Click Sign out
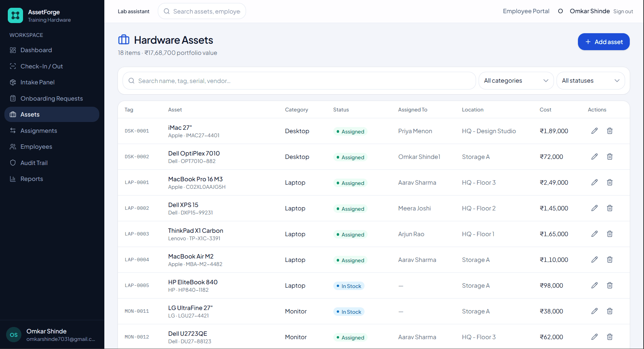This screenshot has width=644, height=349. tap(623, 12)
